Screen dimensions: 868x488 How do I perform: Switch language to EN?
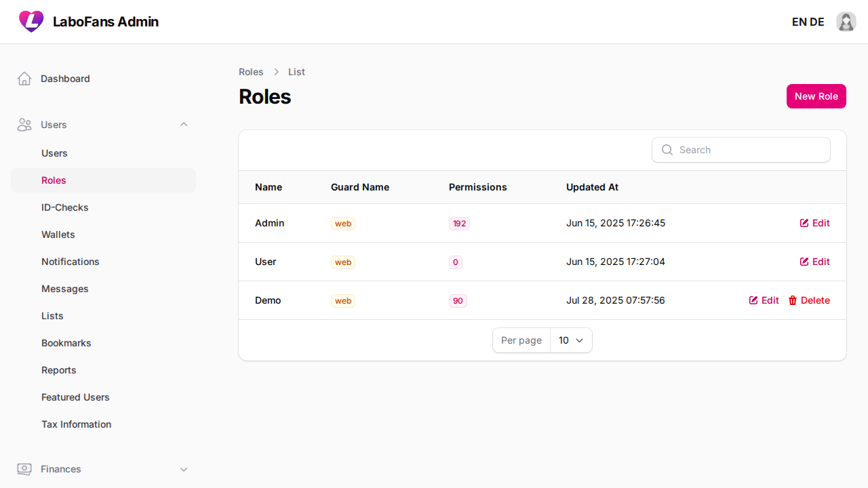[x=799, y=22]
